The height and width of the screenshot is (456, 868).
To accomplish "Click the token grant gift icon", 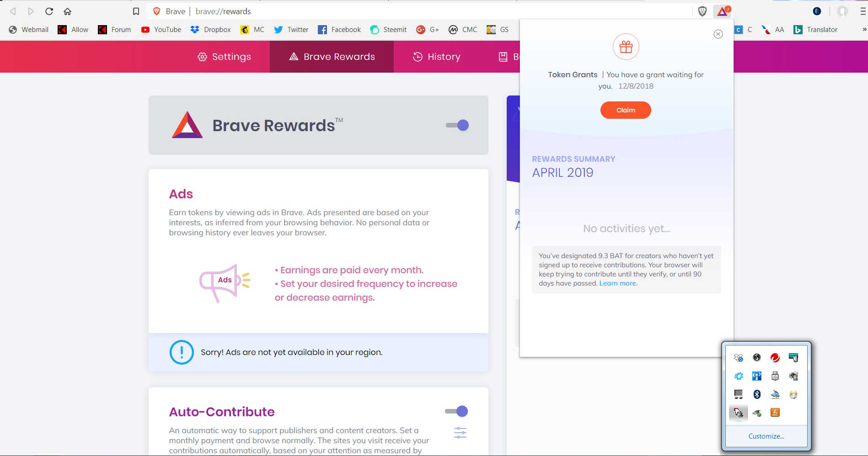I will tap(626, 47).
